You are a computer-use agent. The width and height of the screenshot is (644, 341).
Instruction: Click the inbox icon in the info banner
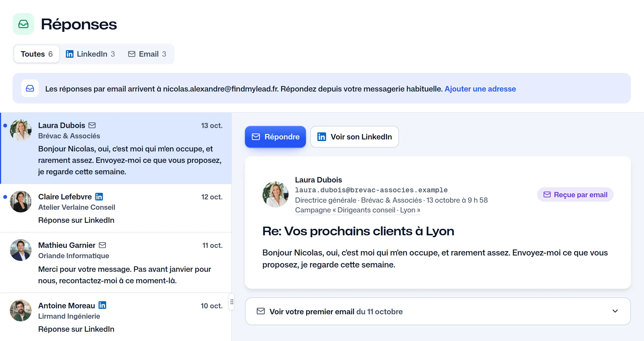point(30,88)
